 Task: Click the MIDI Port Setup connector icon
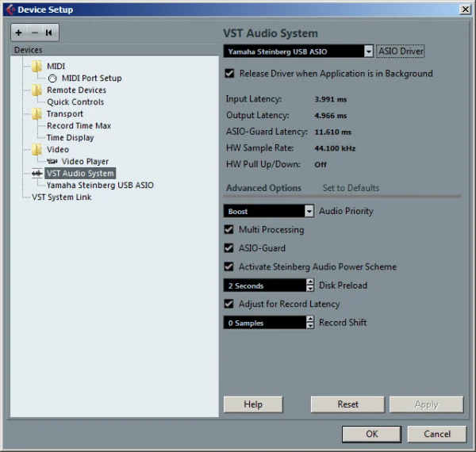coord(52,79)
